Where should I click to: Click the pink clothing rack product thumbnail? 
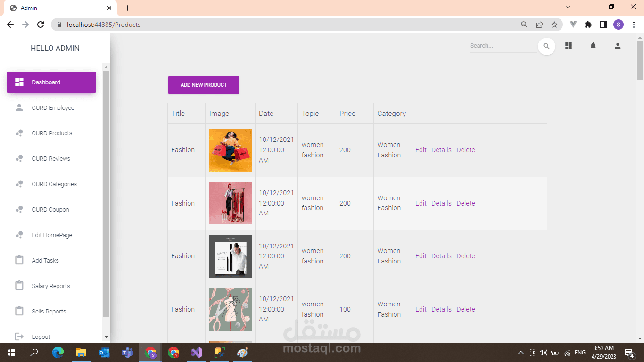[231, 203]
